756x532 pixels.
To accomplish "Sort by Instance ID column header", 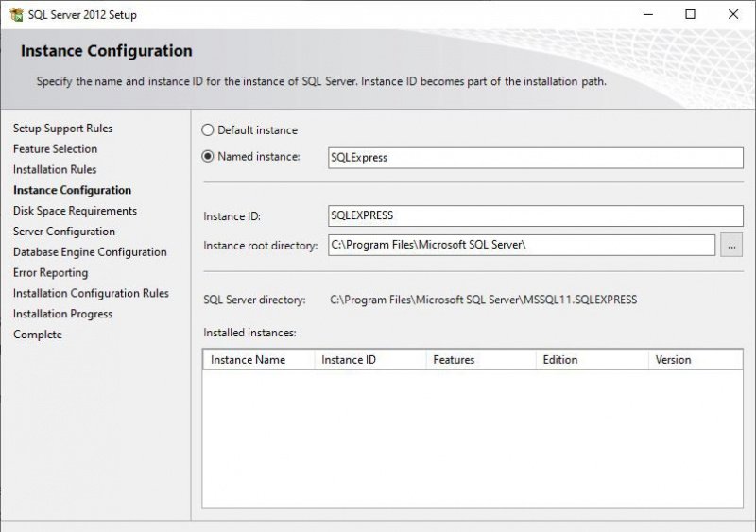I will [370, 360].
